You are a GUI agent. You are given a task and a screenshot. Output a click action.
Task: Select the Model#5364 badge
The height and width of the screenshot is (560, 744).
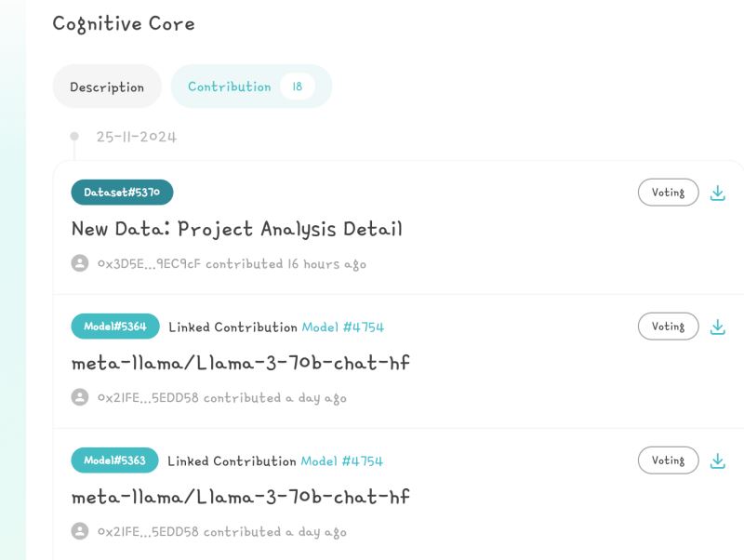point(115,327)
